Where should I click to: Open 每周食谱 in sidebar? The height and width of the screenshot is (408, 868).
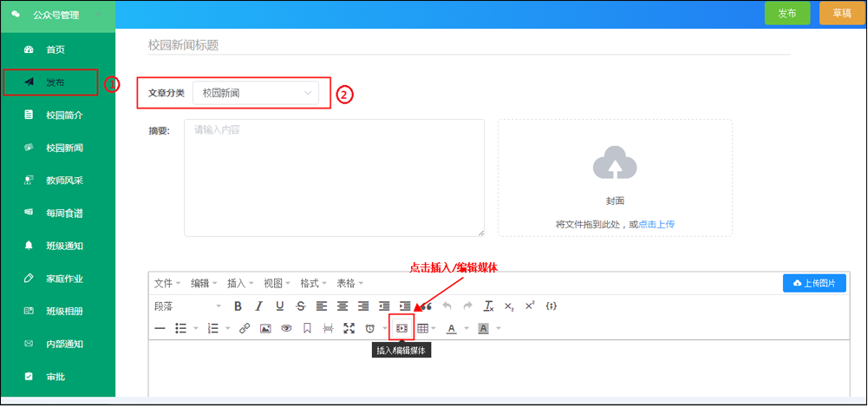[x=57, y=213]
